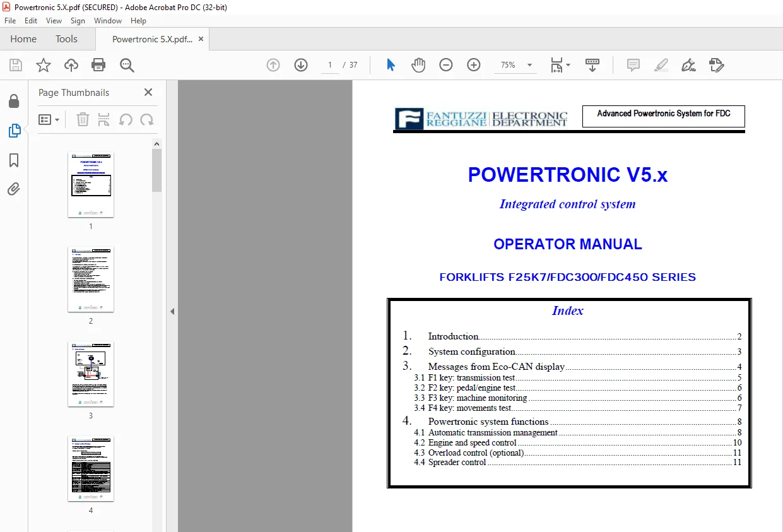Viewport: 783px width, 532px height.
Task: Select page 2 thumbnail
Action: tap(91, 279)
